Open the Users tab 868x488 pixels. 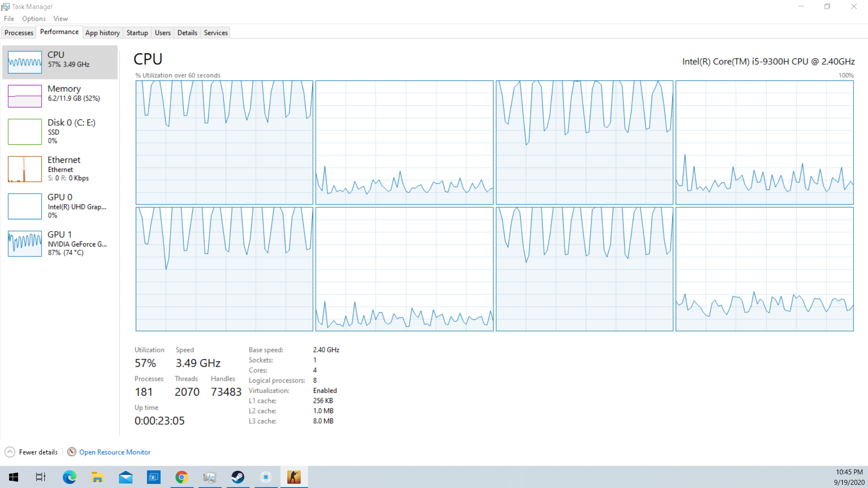[x=163, y=33]
